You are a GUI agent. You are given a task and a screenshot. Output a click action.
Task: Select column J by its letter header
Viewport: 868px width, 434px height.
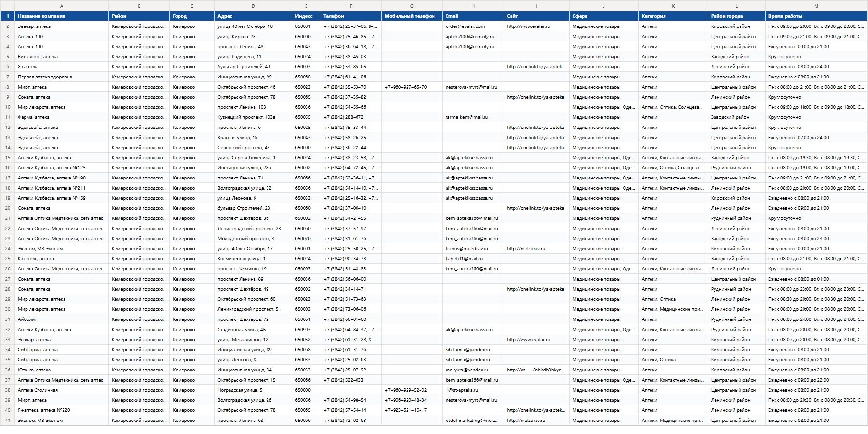point(604,6)
